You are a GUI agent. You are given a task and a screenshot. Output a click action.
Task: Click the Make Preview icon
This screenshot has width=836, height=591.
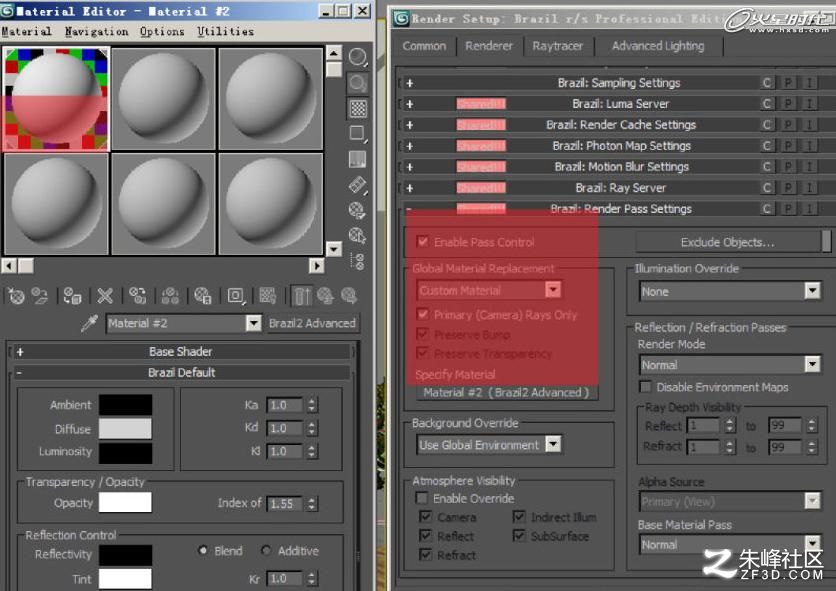pyautogui.click(x=357, y=185)
